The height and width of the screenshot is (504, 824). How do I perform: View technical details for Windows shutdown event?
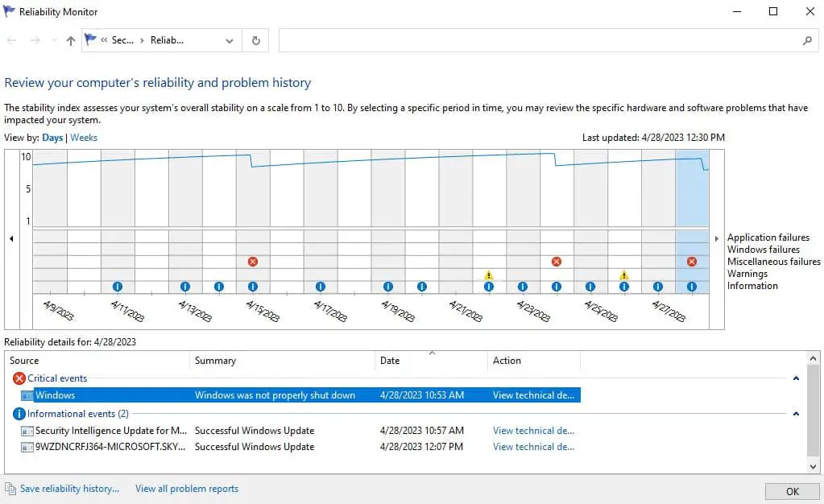533,395
